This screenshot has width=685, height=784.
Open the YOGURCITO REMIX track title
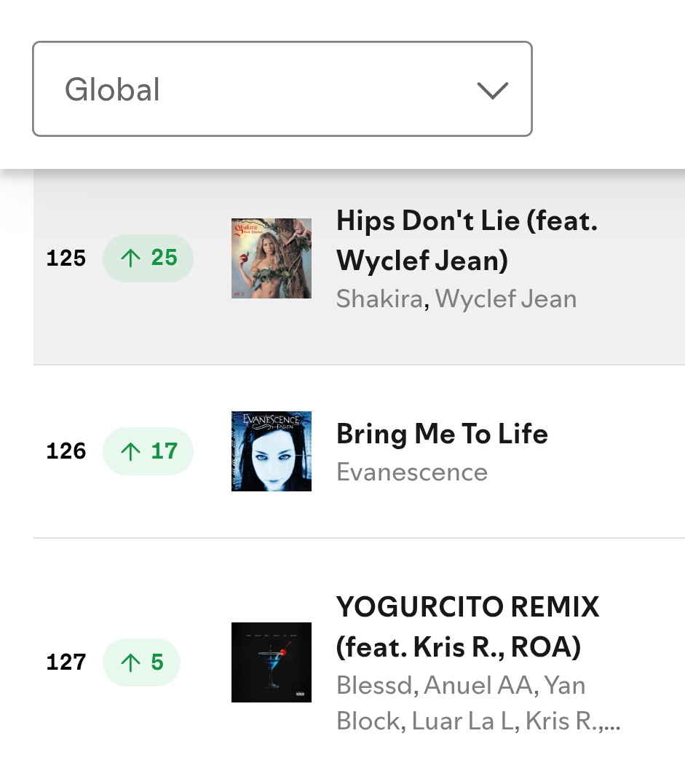[467, 626]
